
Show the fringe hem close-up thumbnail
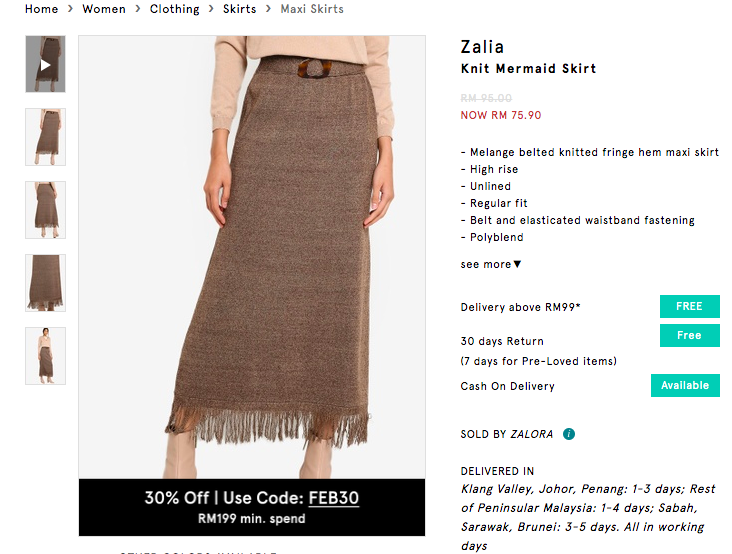pos(45,283)
